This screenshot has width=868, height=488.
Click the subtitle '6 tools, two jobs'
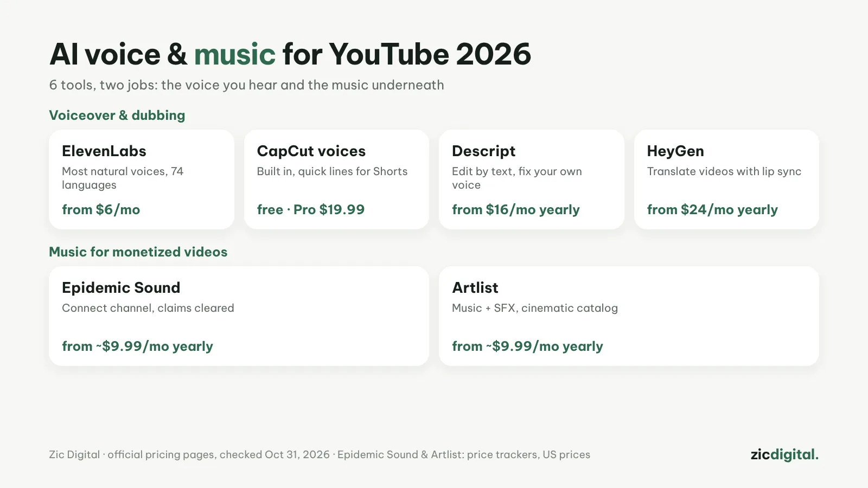(246, 85)
